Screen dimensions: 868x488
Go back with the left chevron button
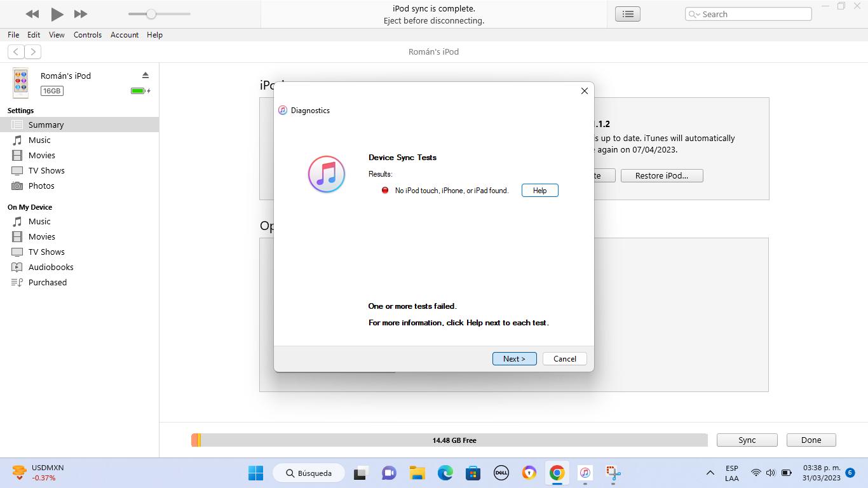[16, 52]
